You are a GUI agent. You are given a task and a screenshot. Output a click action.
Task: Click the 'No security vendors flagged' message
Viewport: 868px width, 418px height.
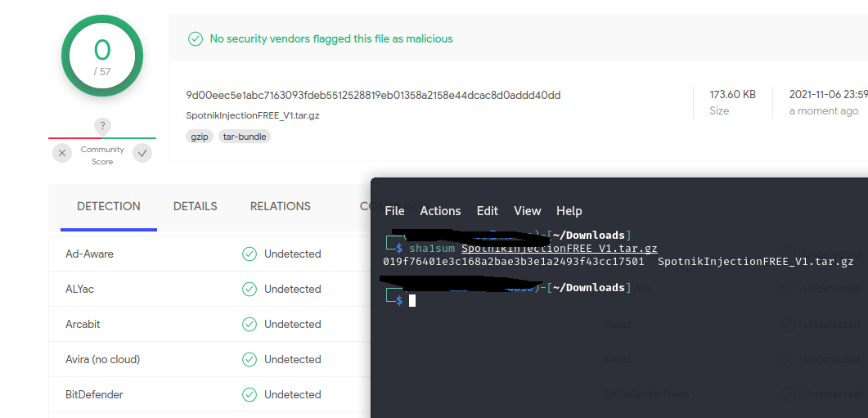click(x=331, y=38)
